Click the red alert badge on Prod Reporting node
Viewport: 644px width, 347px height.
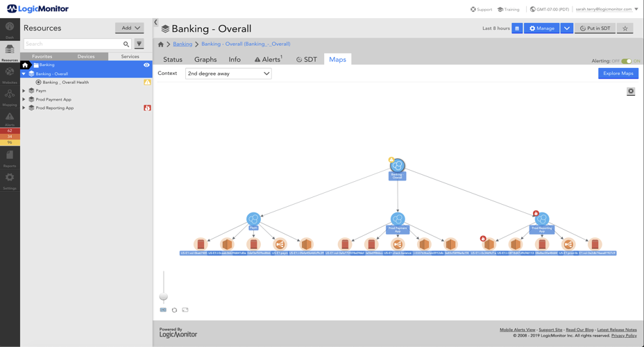click(536, 213)
